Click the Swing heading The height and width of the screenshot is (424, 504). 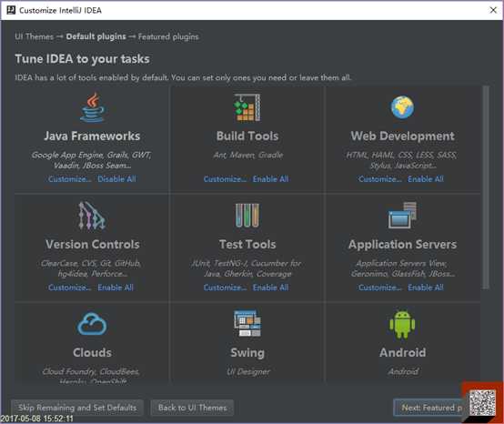point(247,353)
